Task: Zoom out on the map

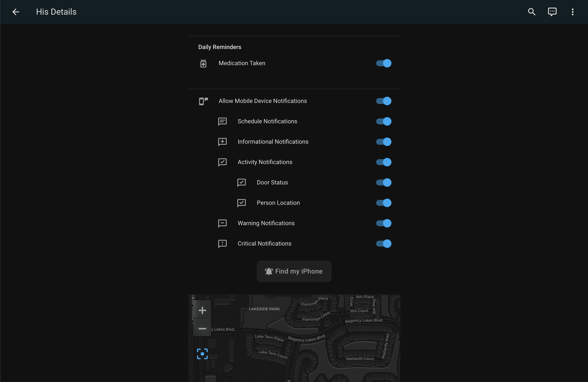Action: 202,329
